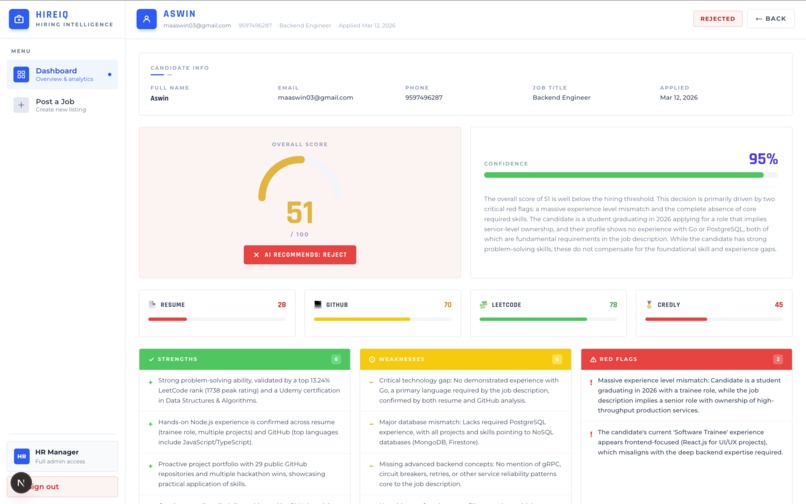Click the Resume document icon in the score card

click(152, 304)
